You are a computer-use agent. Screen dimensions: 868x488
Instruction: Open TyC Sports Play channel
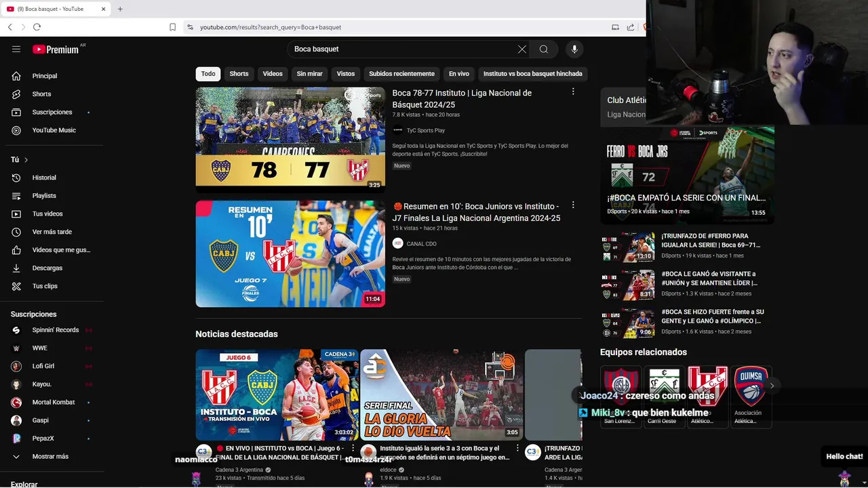pos(426,130)
